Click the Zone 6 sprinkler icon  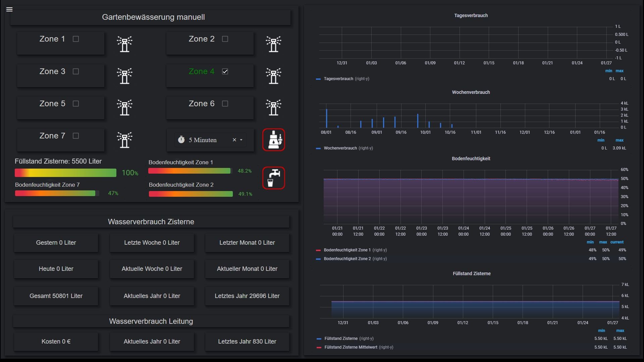pos(273,108)
